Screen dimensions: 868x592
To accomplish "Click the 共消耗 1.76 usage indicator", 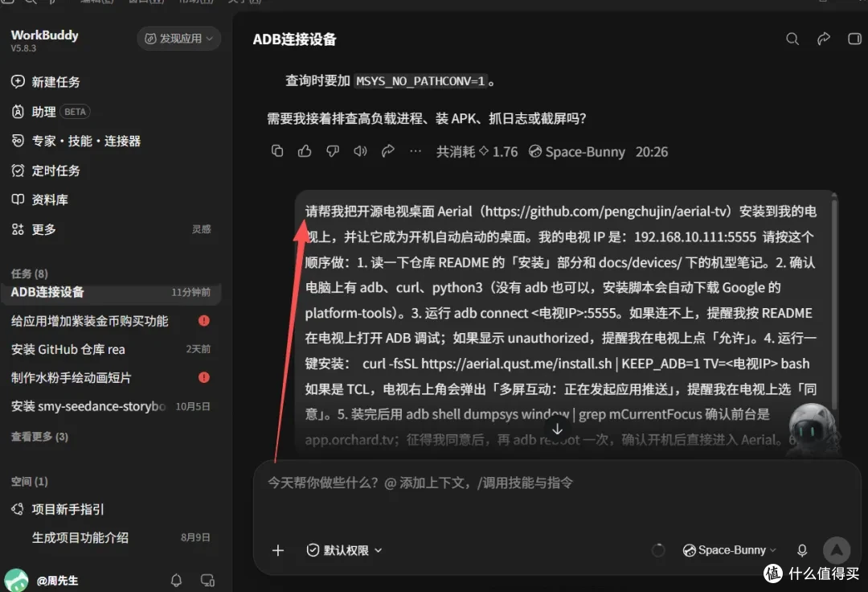I will point(477,152).
